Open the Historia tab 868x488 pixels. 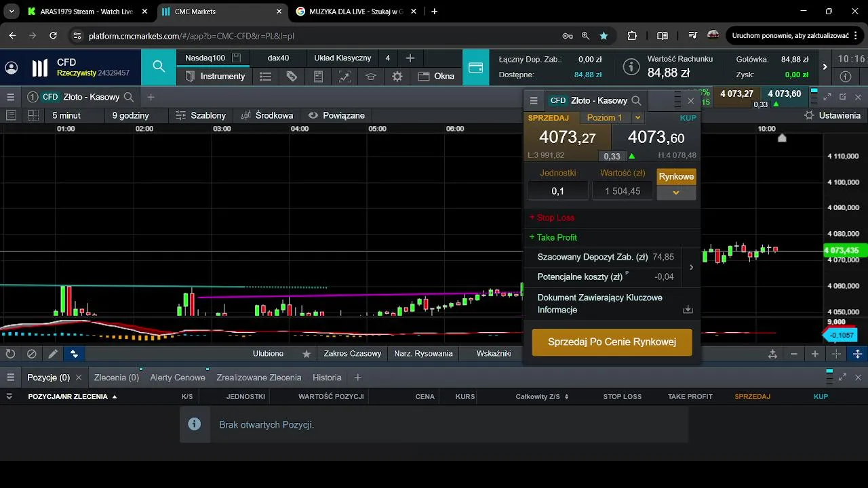(x=327, y=378)
